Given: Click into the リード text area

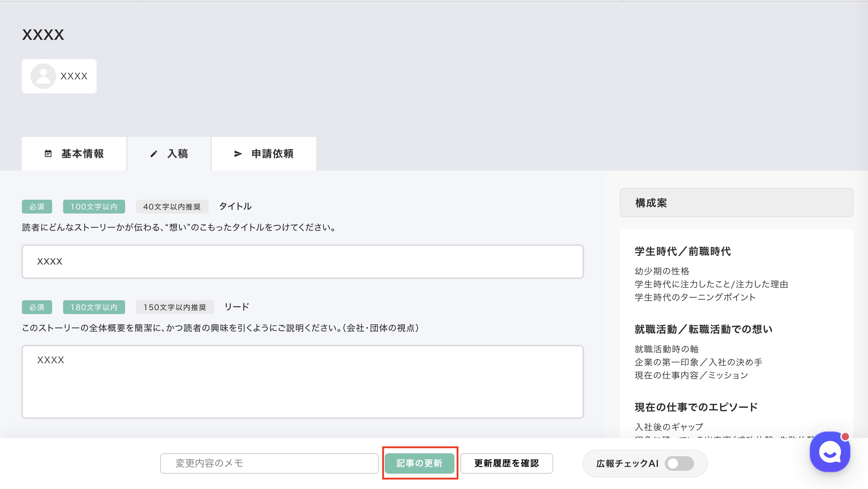Looking at the screenshot, I should pyautogui.click(x=303, y=382).
